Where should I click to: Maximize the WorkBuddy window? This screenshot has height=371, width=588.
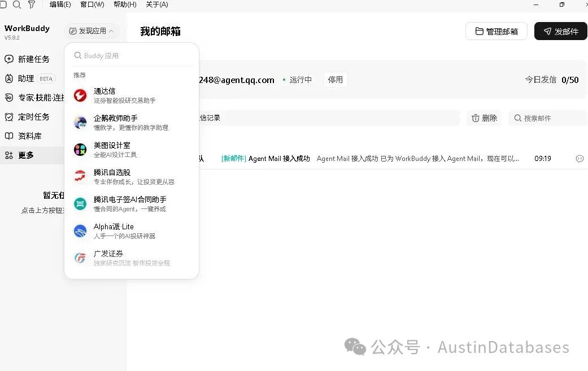tap(562, 5)
